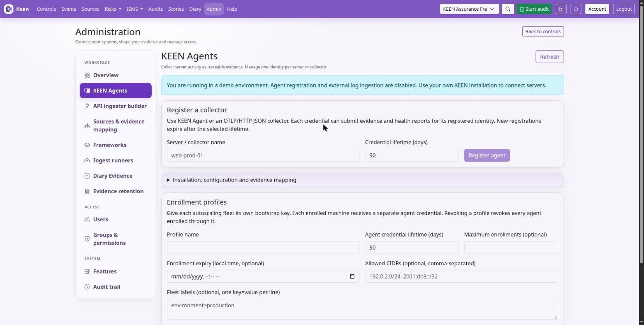Open the Audits nav item
This screenshot has height=325, width=644.
[155, 9]
